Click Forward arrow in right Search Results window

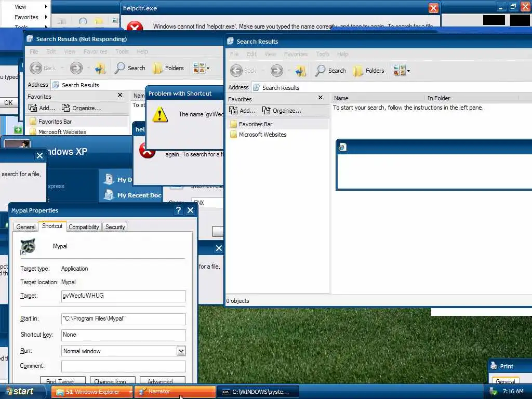(276, 71)
